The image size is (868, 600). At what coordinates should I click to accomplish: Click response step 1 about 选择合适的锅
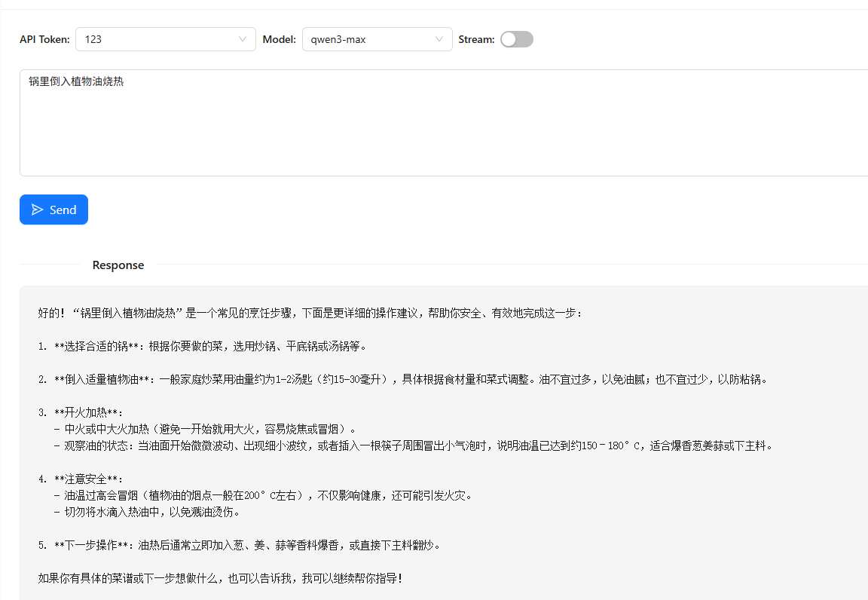202,347
